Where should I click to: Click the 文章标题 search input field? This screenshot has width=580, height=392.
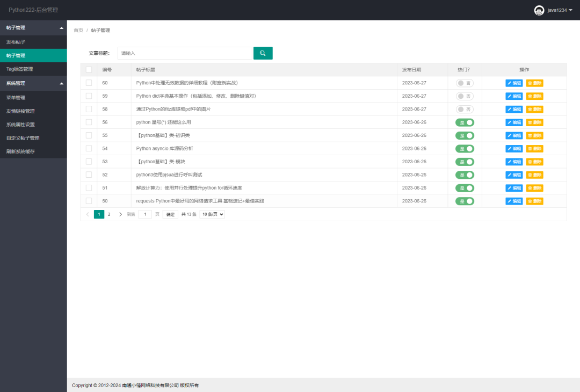[x=185, y=53]
